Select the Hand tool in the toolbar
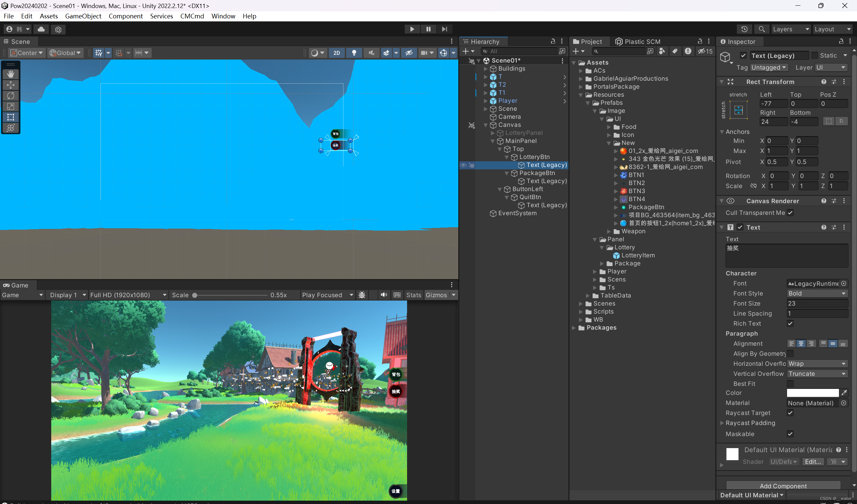 tap(10, 74)
